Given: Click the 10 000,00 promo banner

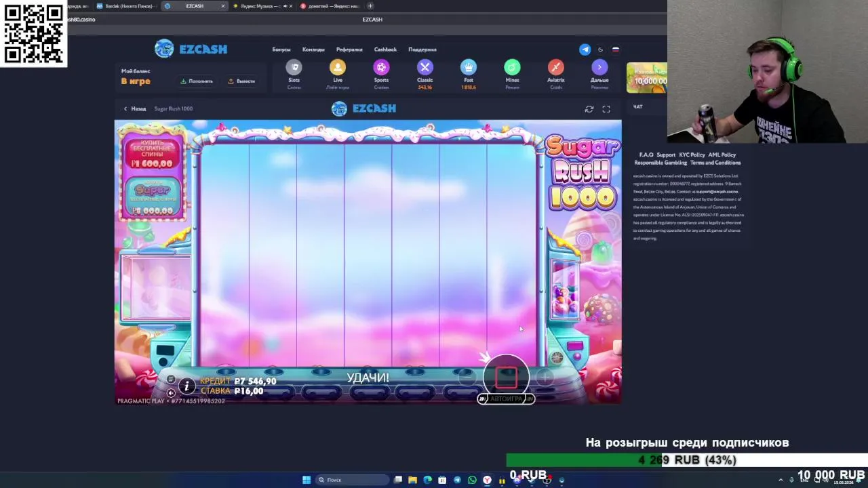Looking at the screenshot, I should [647, 78].
